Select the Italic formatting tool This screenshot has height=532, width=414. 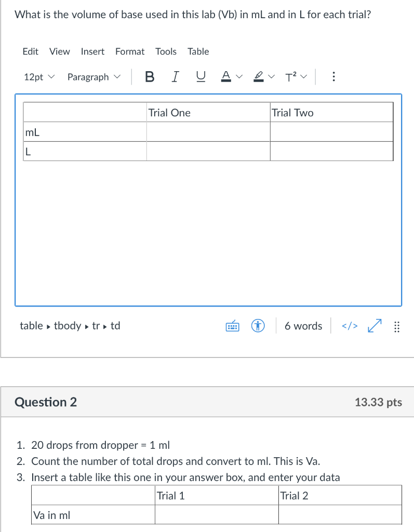175,76
